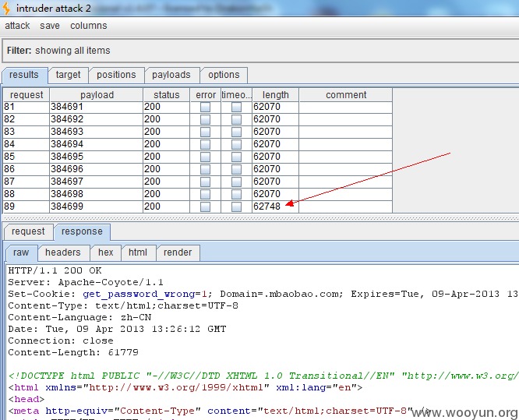Click comment cell for request 89
Viewport: 519px width, 420px height.
coord(345,206)
